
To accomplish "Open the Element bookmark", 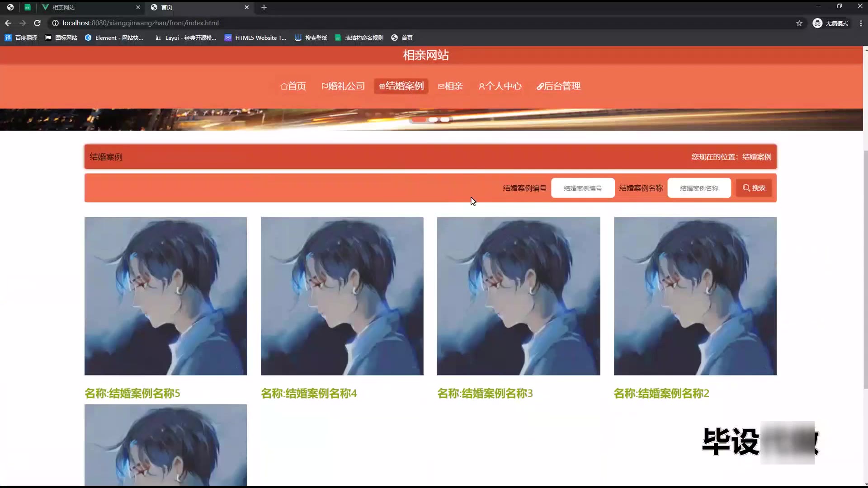I will 114,38.
